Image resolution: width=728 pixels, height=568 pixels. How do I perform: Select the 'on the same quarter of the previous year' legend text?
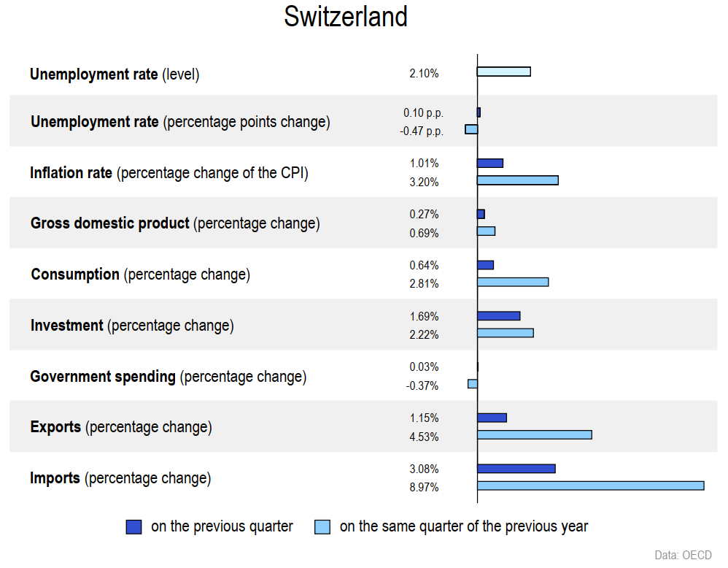[463, 526]
